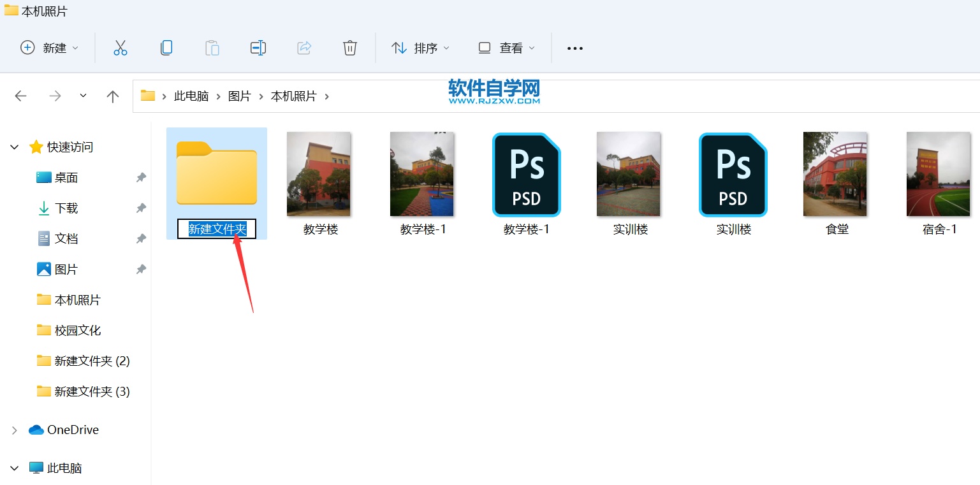
Task: Open the three-dot more options menu
Action: pos(575,48)
